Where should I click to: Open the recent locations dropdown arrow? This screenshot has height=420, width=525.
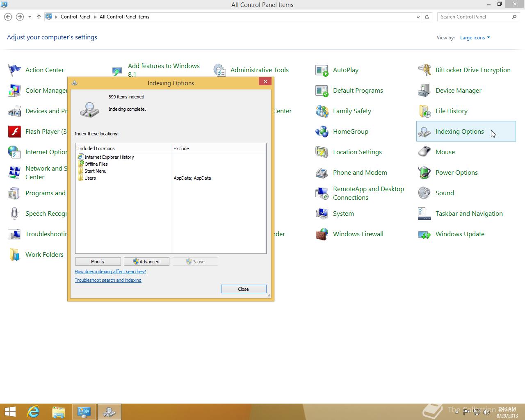tap(30, 17)
